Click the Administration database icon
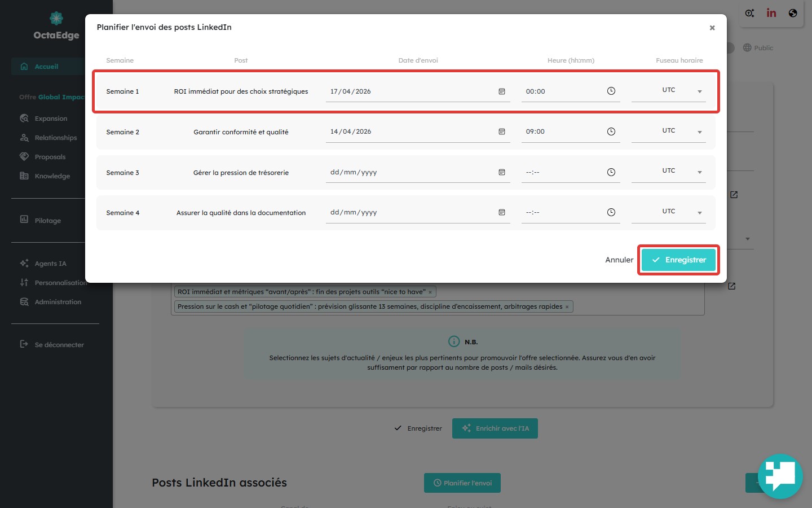 tap(24, 301)
